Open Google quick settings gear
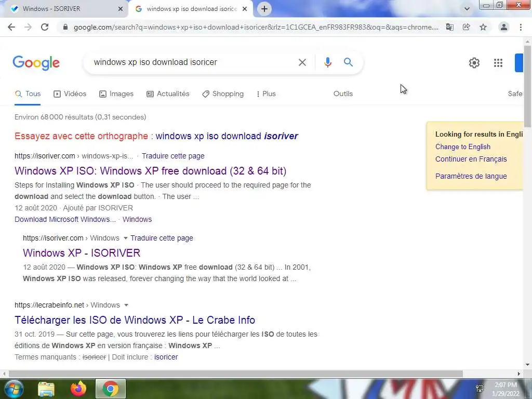 point(474,63)
